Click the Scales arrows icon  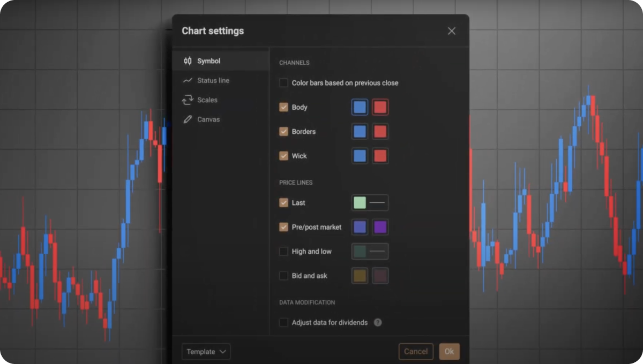tap(187, 100)
